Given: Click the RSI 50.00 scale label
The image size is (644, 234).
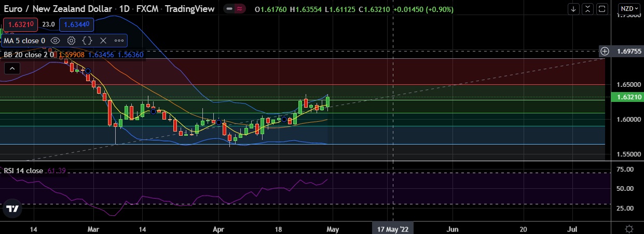Looking at the screenshot, I should tap(625, 189).
